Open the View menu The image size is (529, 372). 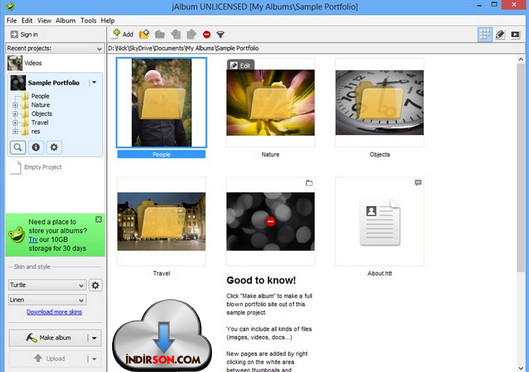coord(44,21)
